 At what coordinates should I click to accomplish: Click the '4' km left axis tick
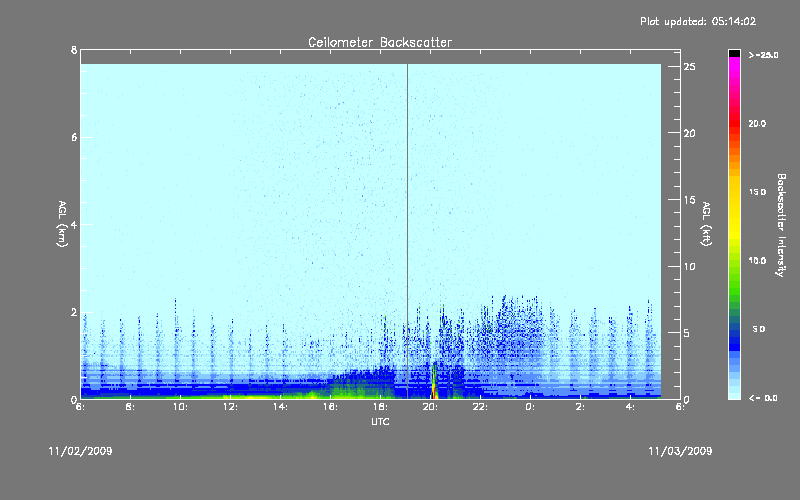point(74,224)
